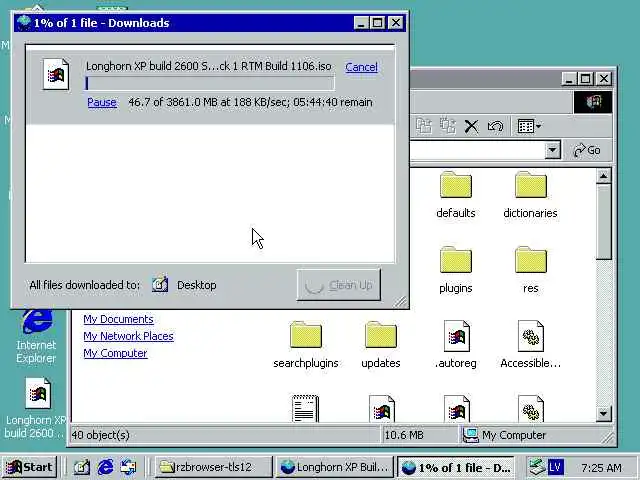Screen dimensions: 640x480
Task: Open the My Computer link in Explorer pane
Action: pyautogui.click(x=115, y=353)
